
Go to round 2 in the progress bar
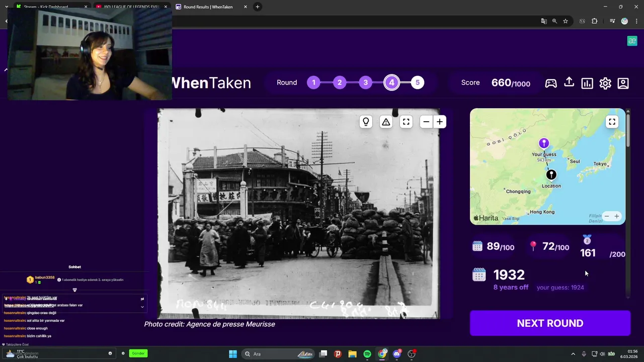[340, 82]
